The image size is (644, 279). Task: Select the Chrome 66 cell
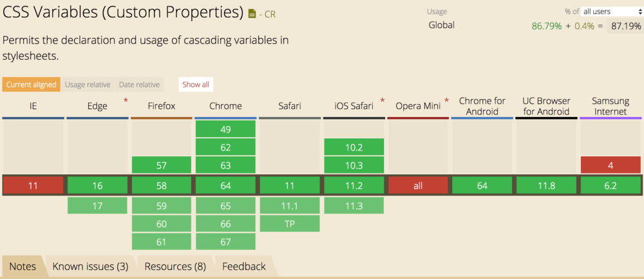point(225,224)
